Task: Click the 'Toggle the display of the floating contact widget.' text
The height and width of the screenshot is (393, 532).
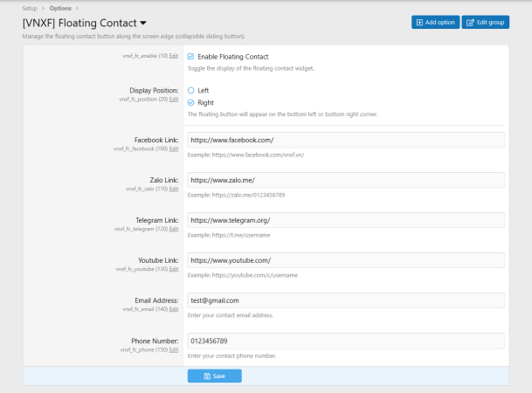Action: pos(251,68)
